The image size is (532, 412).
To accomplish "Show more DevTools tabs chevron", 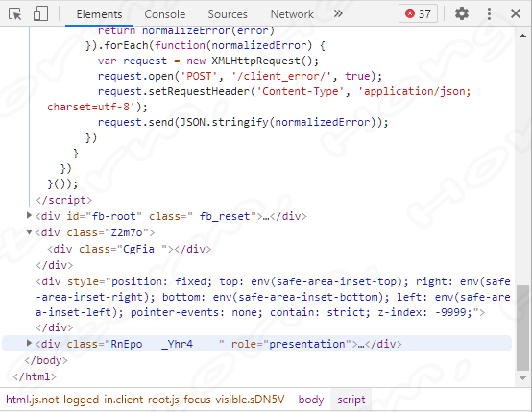I will [x=338, y=13].
